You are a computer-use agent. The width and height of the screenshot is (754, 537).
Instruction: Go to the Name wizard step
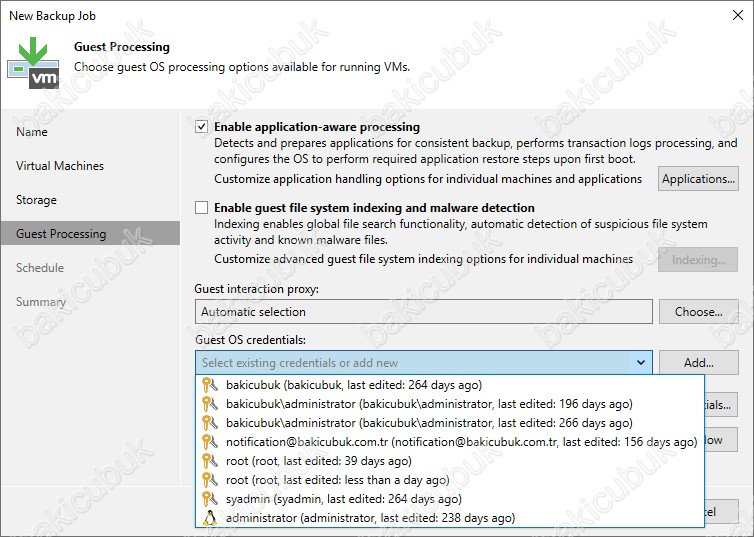pyautogui.click(x=32, y=132)
